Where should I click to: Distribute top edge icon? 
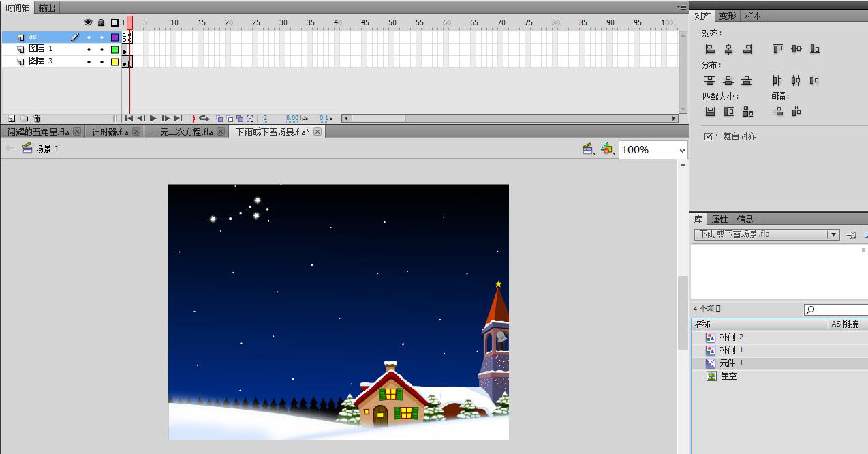click(x=710, y=80)
